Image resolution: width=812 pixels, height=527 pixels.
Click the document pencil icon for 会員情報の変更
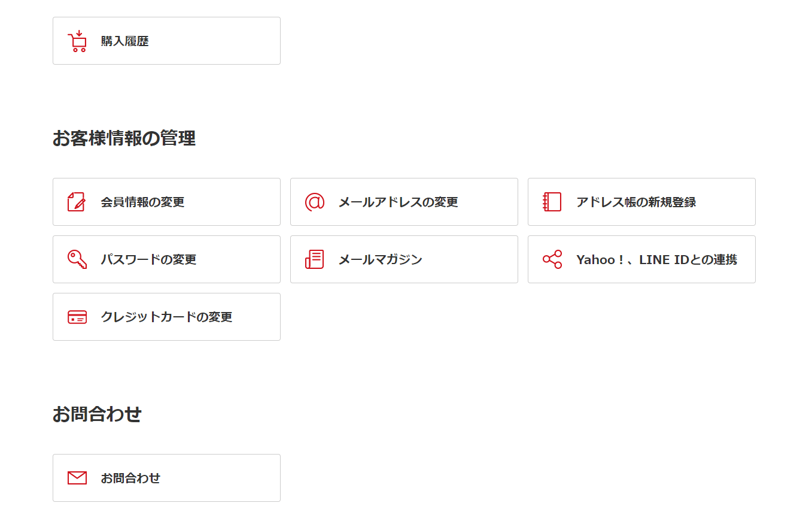pyautogui.click(x=77, y=202)
